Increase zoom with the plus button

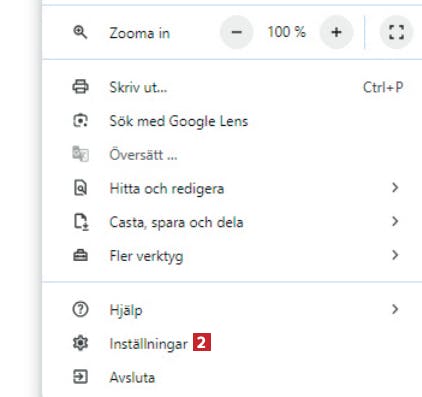tap(336, 32)
